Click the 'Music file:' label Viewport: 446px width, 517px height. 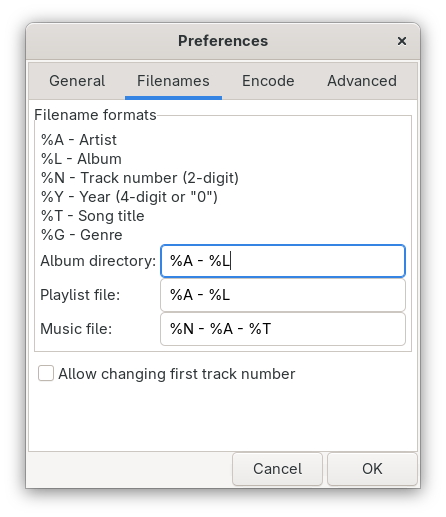(76, 329)
